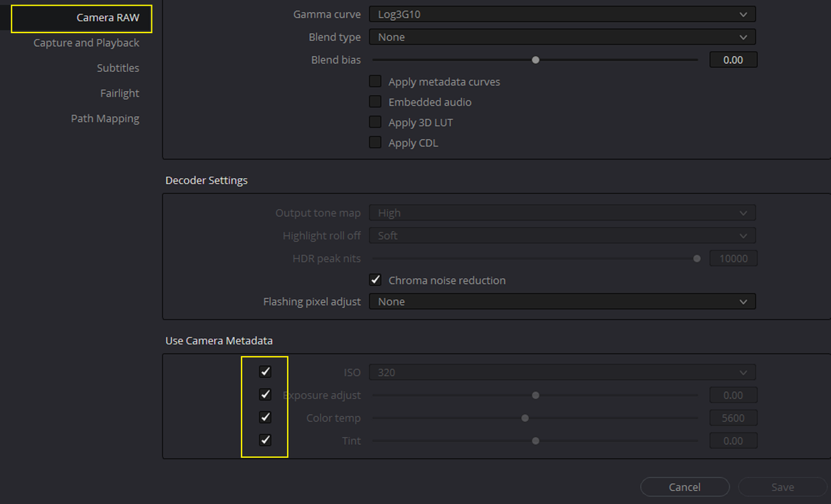Click the Tint slider handle
Image resolution: width=831 pixels, height=504 pixels.
pyautogui.click(x=536, y=440)
